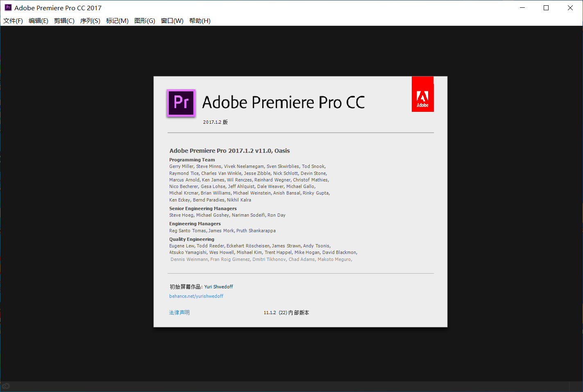Click the 2017.1.2 版 version label
The height and width of the screenshot is (392, 583).
(x=216, y=122)
